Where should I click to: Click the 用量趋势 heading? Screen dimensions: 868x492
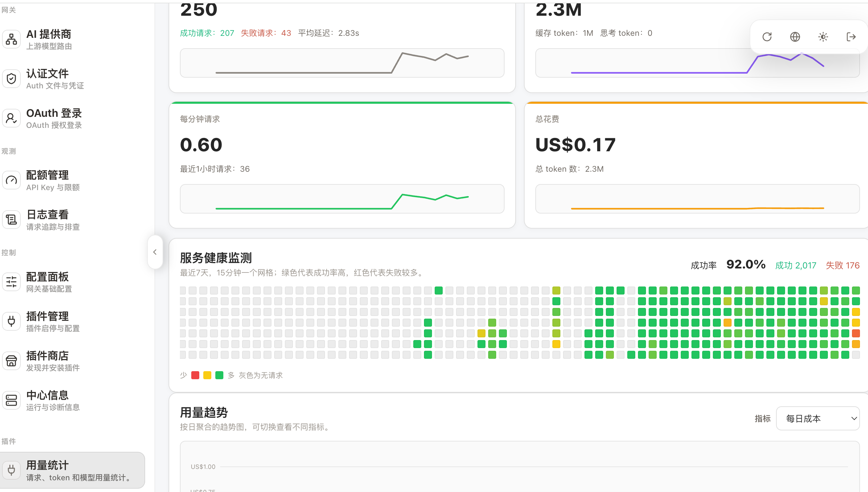tap(204, 413)
